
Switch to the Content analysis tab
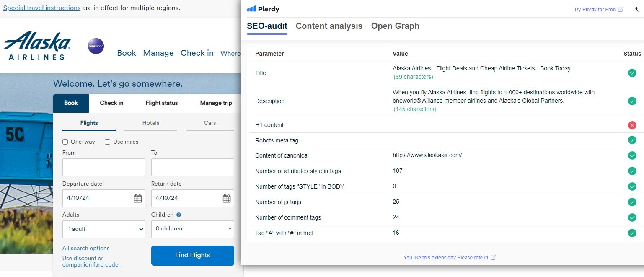[329, 26]
